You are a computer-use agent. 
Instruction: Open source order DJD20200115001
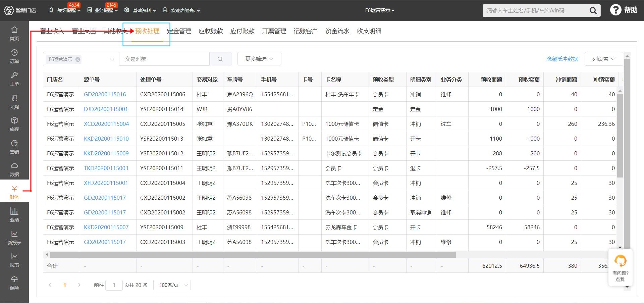pyautogui.click(x=106, y=109)
